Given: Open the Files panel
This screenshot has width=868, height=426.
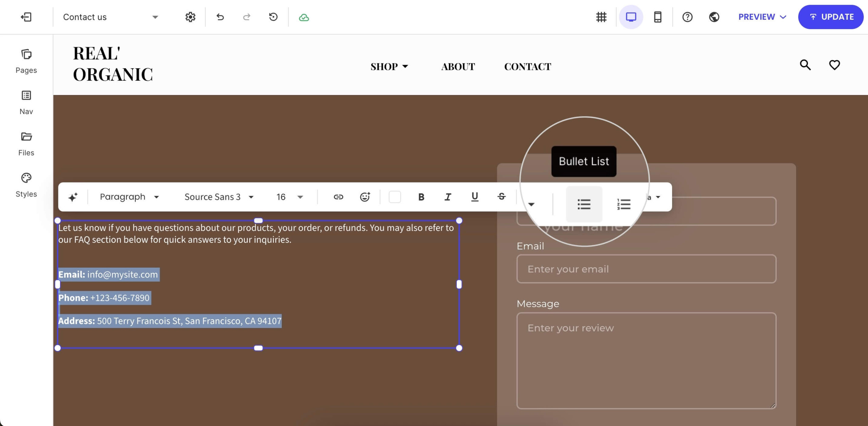Looking at the screenshot, I should (x=26, y=144).
